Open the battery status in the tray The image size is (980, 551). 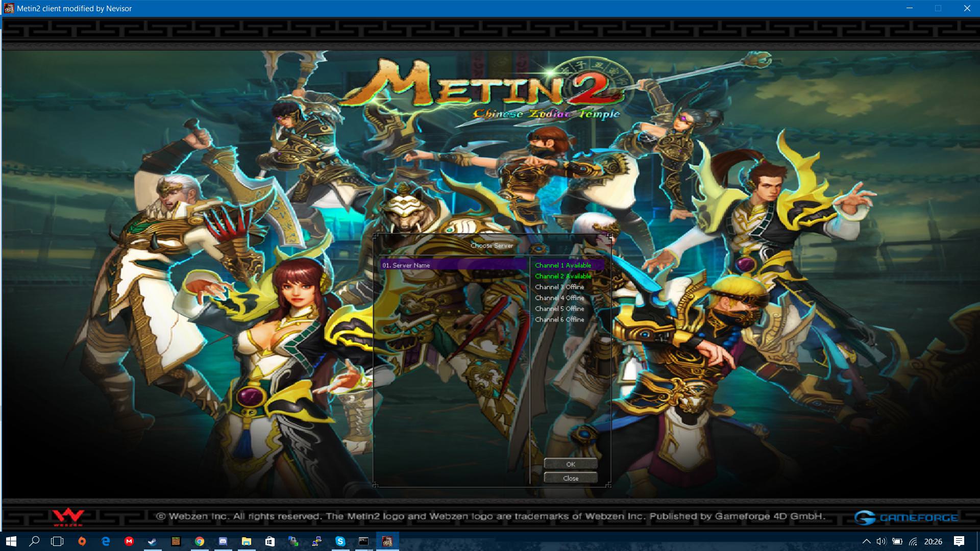point(897,541)
